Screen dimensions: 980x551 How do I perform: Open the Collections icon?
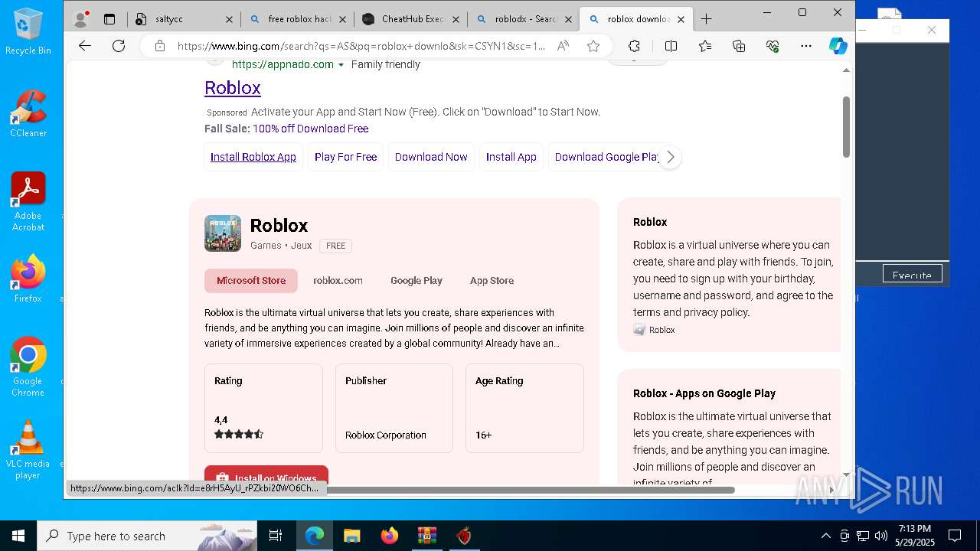click(739, 46)
